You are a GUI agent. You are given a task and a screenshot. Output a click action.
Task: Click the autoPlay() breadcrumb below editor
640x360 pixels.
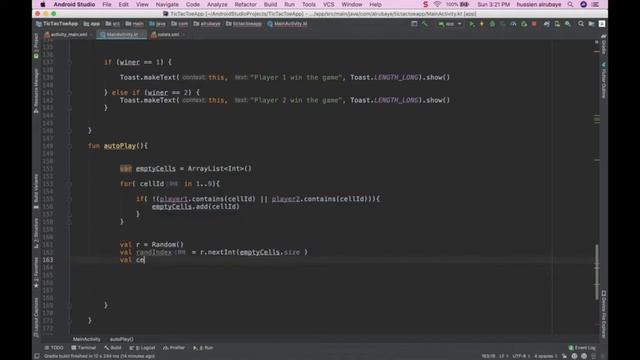pyautogui.click(x=122, y=339)
